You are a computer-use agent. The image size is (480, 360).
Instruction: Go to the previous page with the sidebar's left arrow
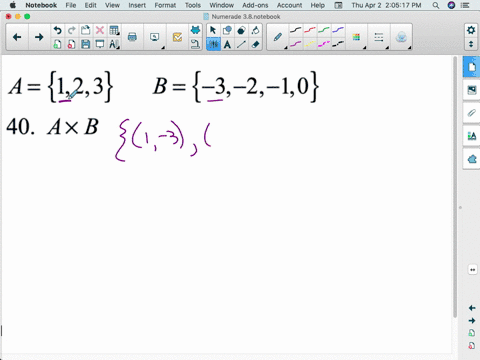472,308
